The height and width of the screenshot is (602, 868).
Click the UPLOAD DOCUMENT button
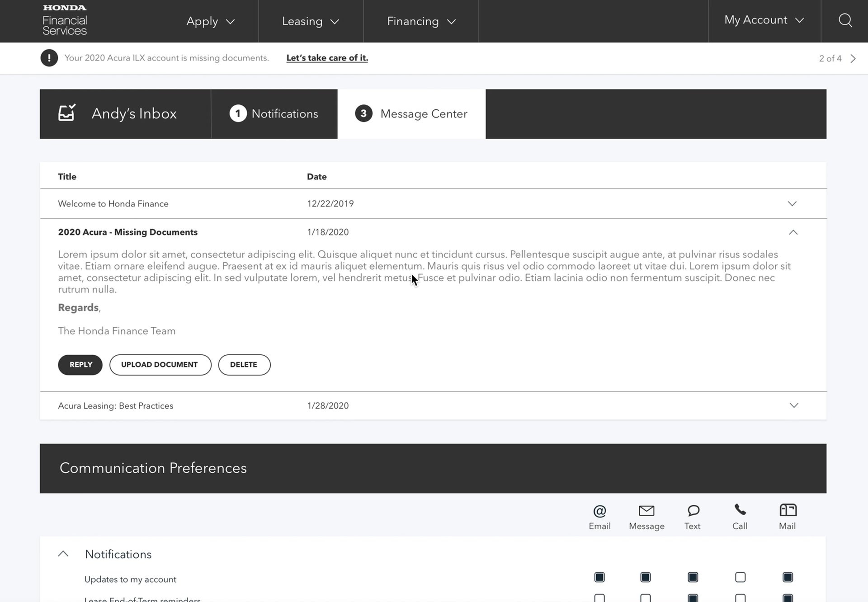[160, 365]
